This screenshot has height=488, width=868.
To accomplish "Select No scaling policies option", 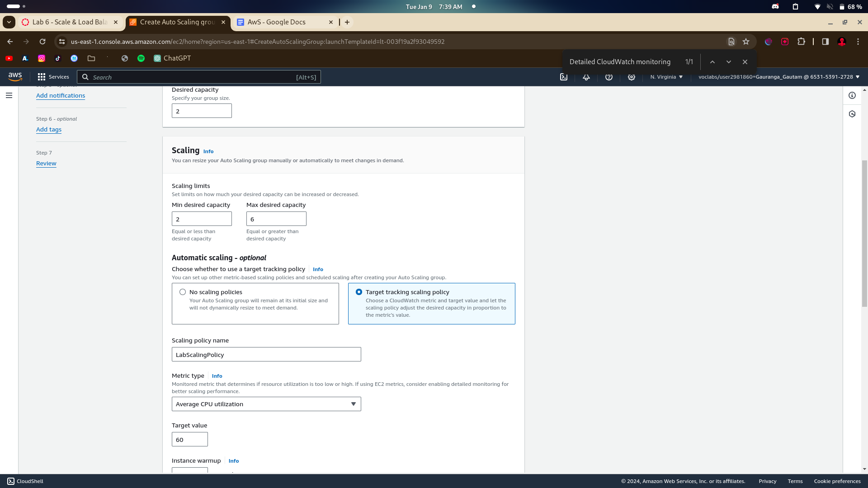I will pos(183,292).
